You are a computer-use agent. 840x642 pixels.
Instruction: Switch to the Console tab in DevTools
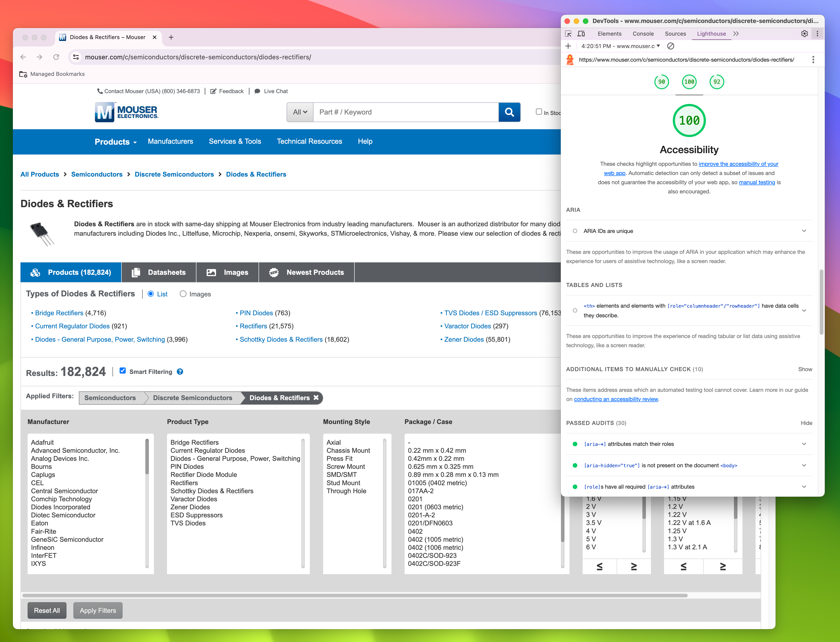(643, 34)
